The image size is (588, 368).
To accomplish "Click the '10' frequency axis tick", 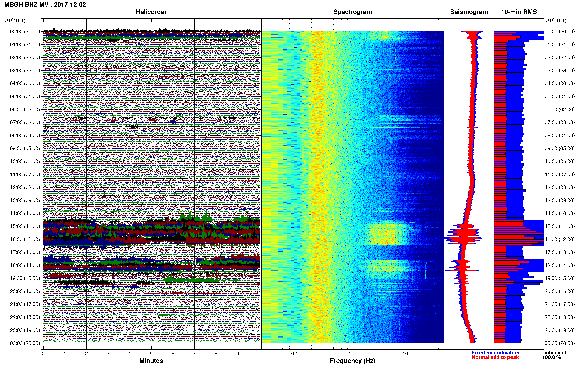I will (x=405, y=354).
